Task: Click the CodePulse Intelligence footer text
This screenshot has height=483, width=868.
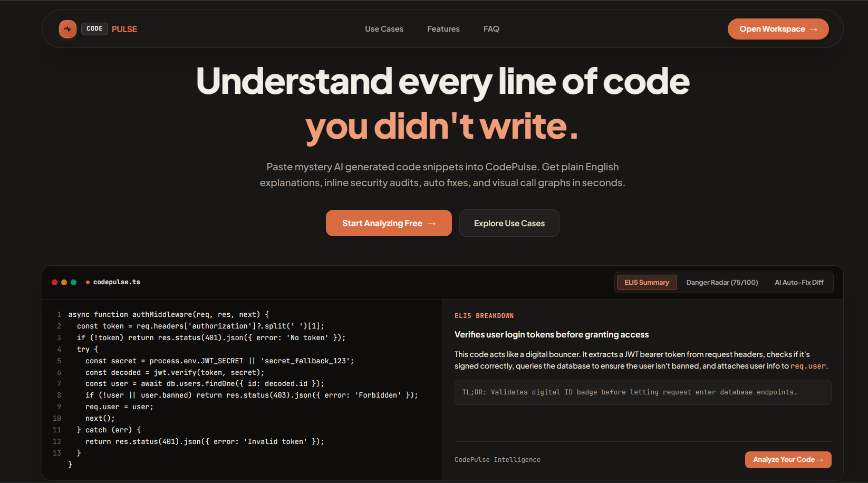Action: [x=497, y=460]
